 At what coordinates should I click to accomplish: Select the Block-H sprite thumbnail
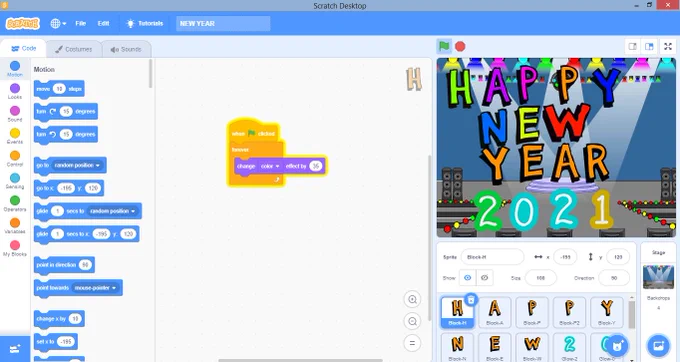click(457, 312)
